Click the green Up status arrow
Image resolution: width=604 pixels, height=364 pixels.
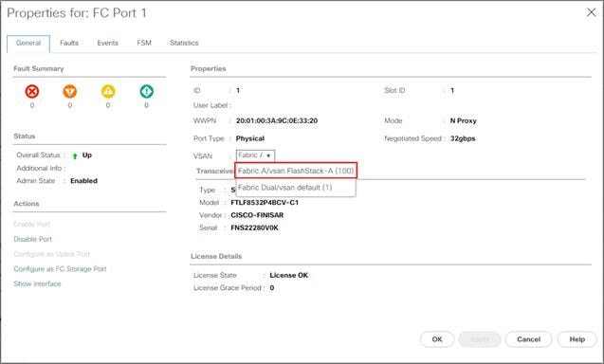point(75,155)
